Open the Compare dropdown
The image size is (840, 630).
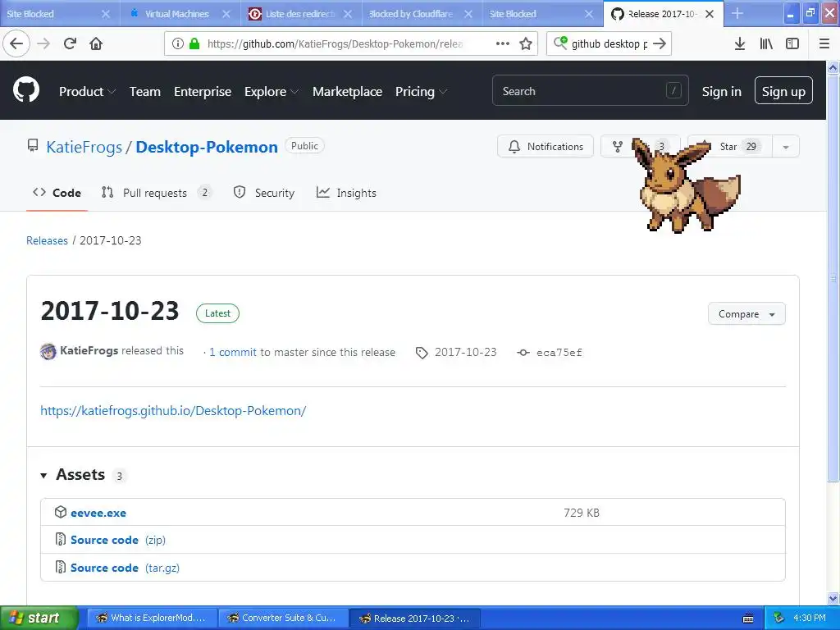tap(746, 314)
